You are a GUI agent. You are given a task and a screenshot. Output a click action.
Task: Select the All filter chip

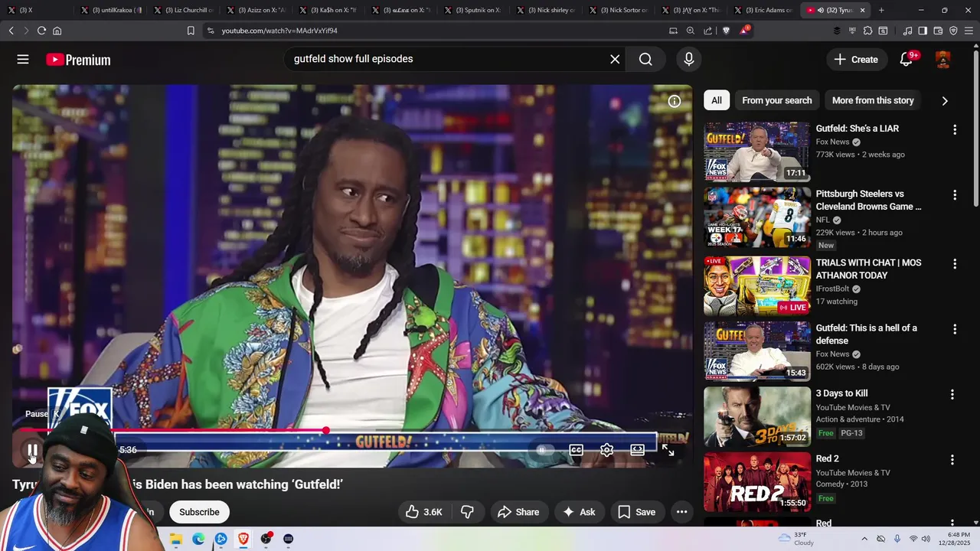[x=716, y=100]
